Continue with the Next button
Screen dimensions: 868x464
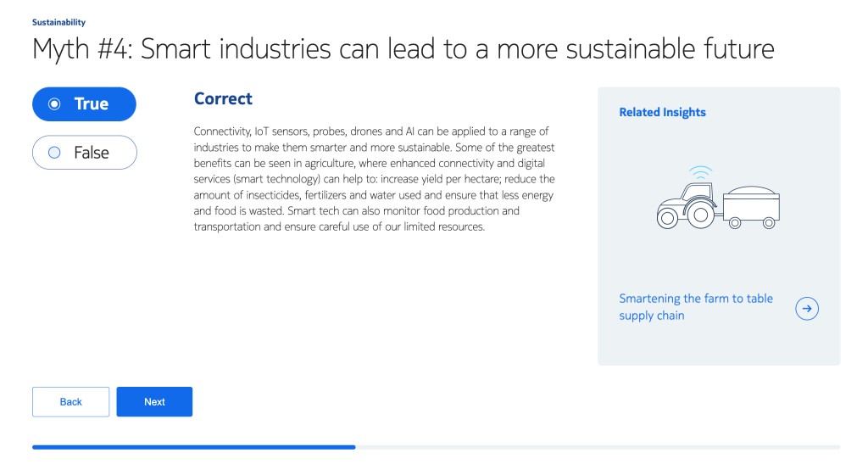click(154, 402)
